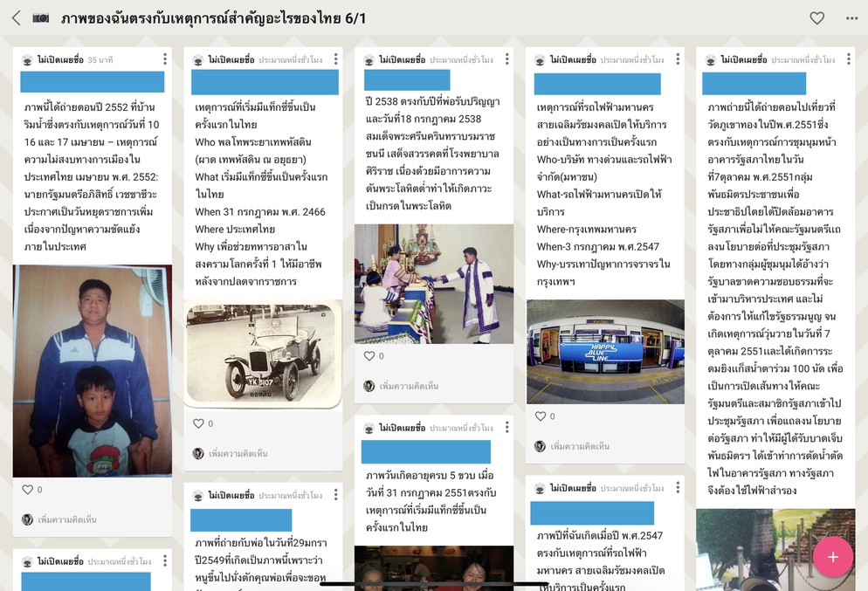Open the board's more options ellipsis

click(852, 18)
